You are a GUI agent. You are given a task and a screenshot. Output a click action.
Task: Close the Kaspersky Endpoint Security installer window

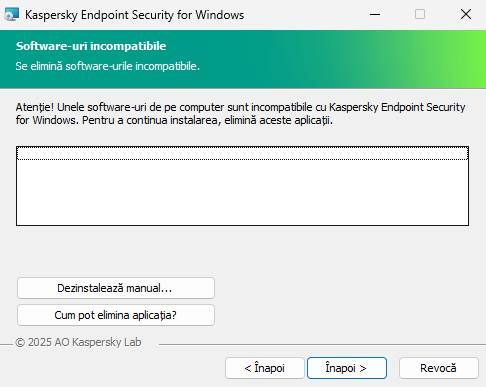(x=466, y=14)
